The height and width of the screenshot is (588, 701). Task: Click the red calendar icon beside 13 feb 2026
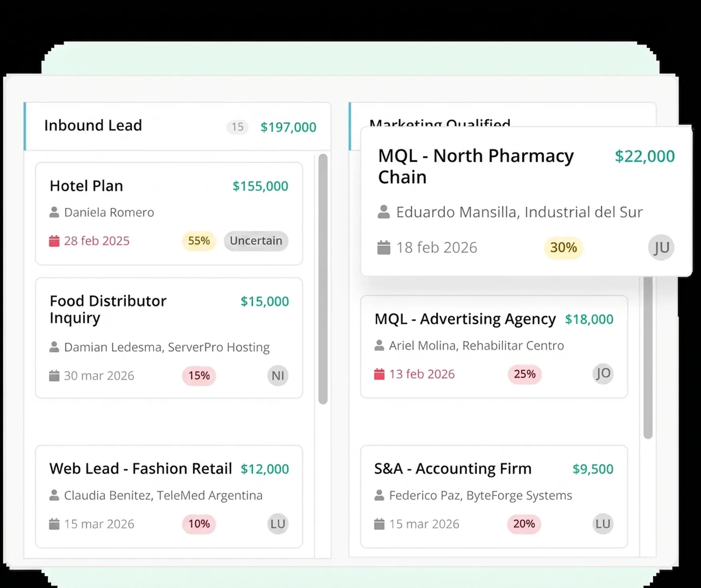click(379, 374)
